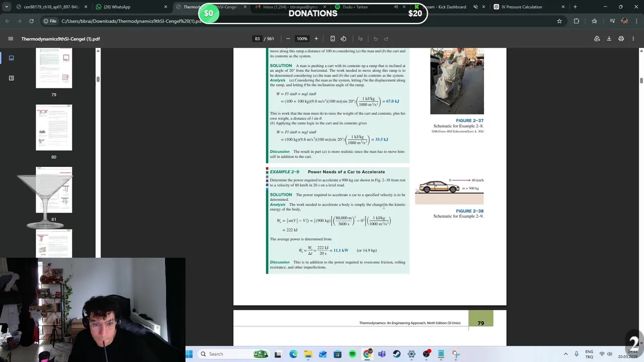
Task: Click the 67.0 kJ result value
Action: point(392,102)
